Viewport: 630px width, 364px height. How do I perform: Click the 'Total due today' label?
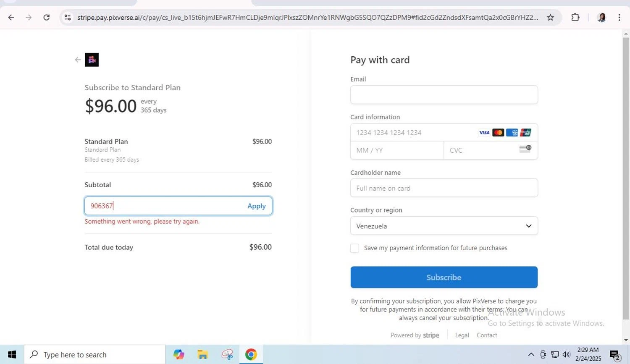109,247
